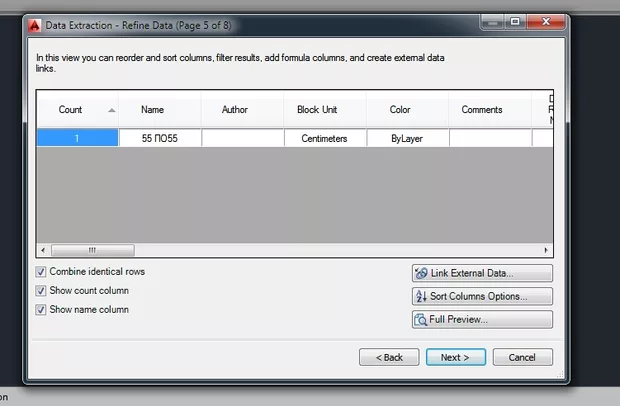Select the Author column header
This screenshot has height=406, width=620.
[x=234, y=110]
